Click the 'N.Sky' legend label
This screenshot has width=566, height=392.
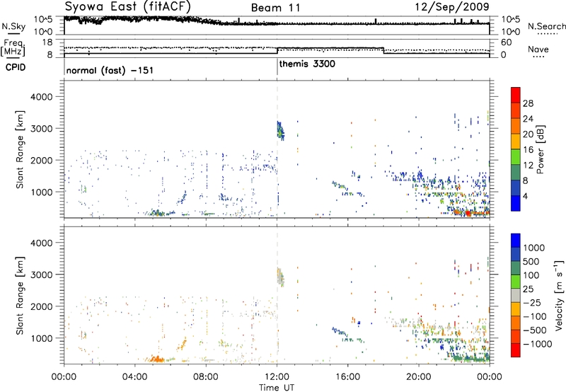(13, 26)
